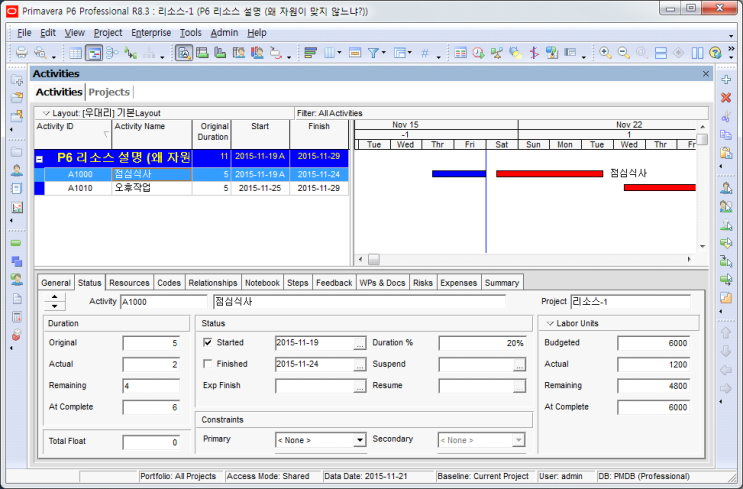Open Help globe icon in toolbar
The width and height of the screenshot is (743, 489).
pyautogui.click(x=715, y=53)
